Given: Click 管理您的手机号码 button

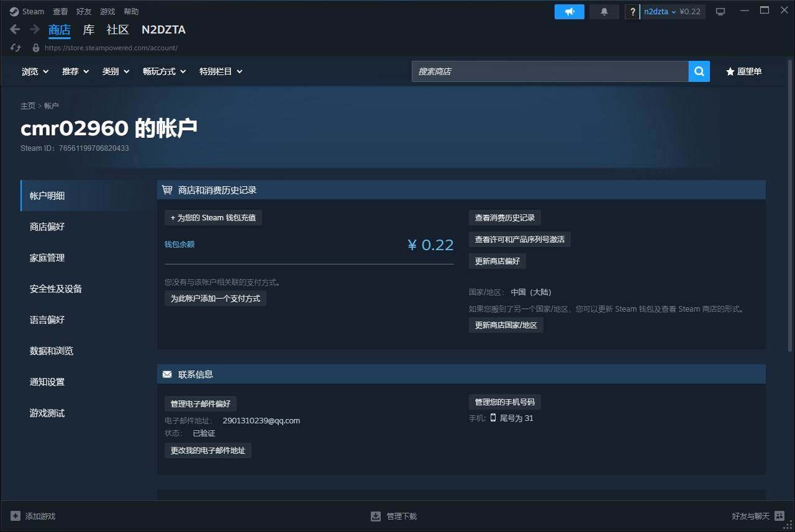Looking at the screenshot, I should point(505,402).
